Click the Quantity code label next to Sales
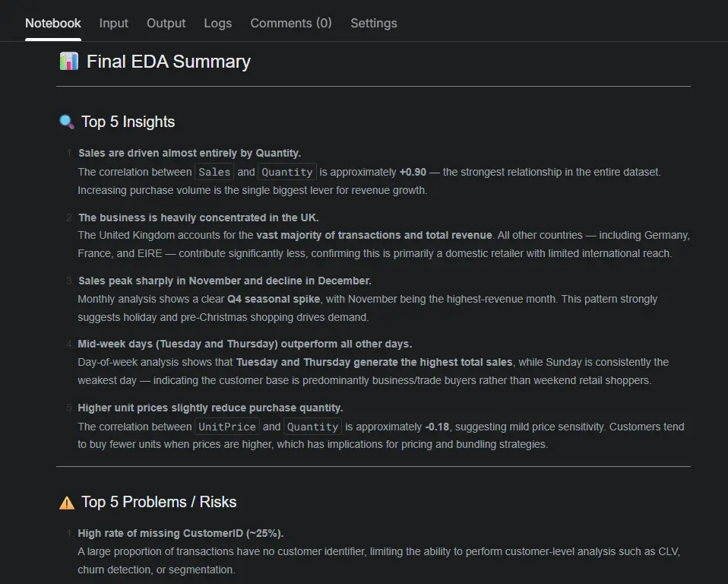This screenshot has height=584, width=728. (287, 172)
